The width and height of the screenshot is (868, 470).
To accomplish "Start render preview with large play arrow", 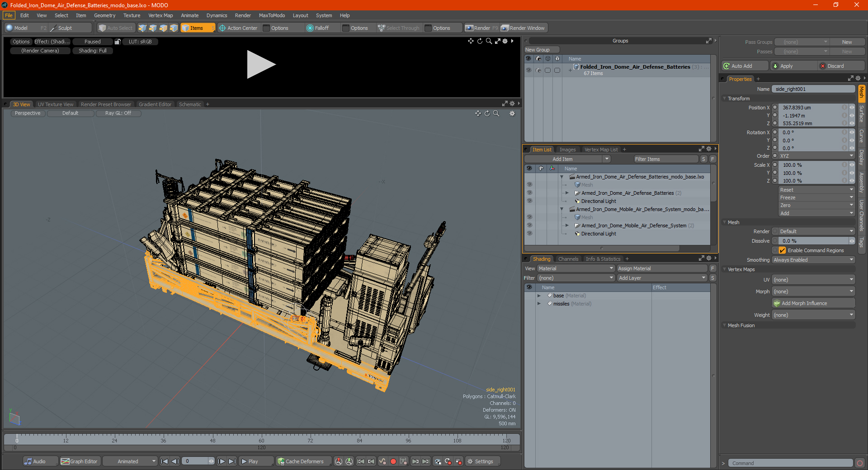I will click(261, 65).
